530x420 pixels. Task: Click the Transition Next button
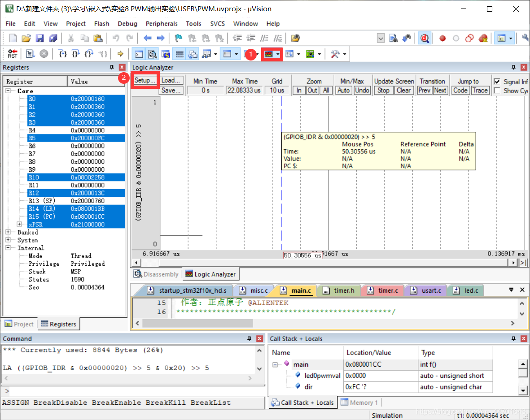pos(440,91)
